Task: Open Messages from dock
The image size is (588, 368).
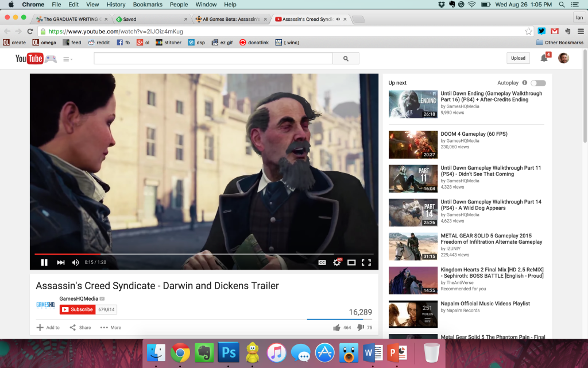Action: click(x=301, y=353)
